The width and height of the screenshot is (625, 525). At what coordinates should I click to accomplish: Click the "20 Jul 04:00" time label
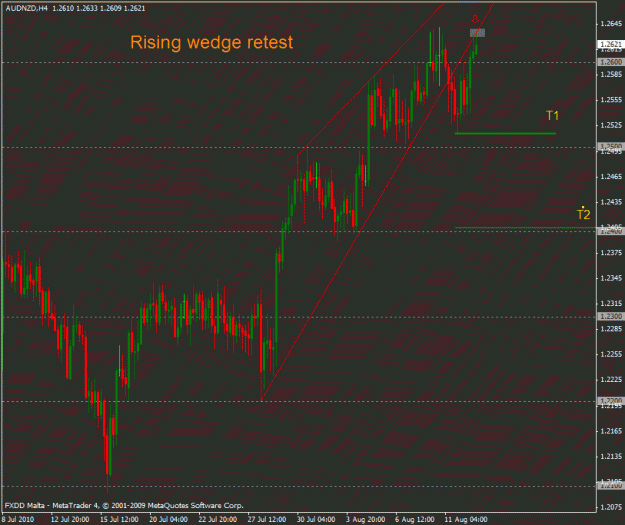pyautogui.click(x=168, y=519)
